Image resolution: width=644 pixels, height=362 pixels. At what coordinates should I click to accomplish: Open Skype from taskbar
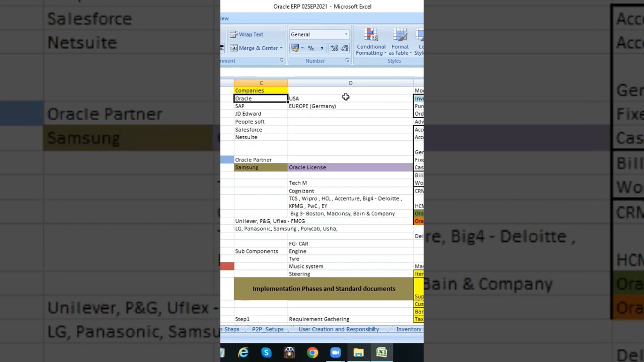[266, 353]
